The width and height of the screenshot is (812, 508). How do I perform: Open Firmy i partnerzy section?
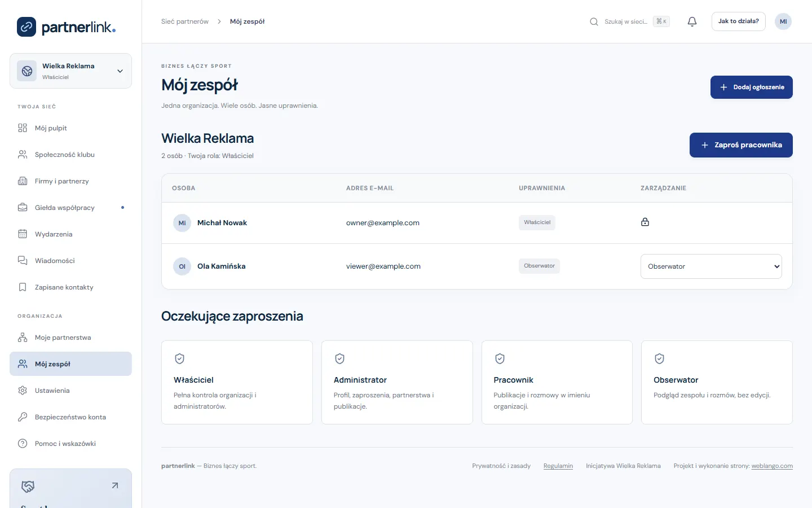(70, 181)
